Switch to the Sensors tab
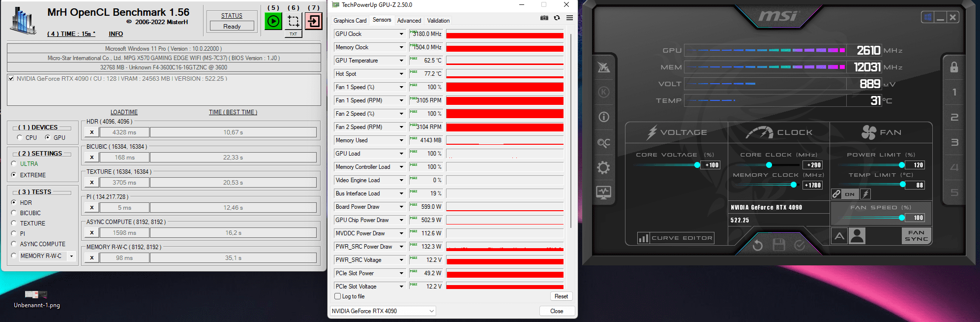Screen dimensions: 980x322 point(382,20)
